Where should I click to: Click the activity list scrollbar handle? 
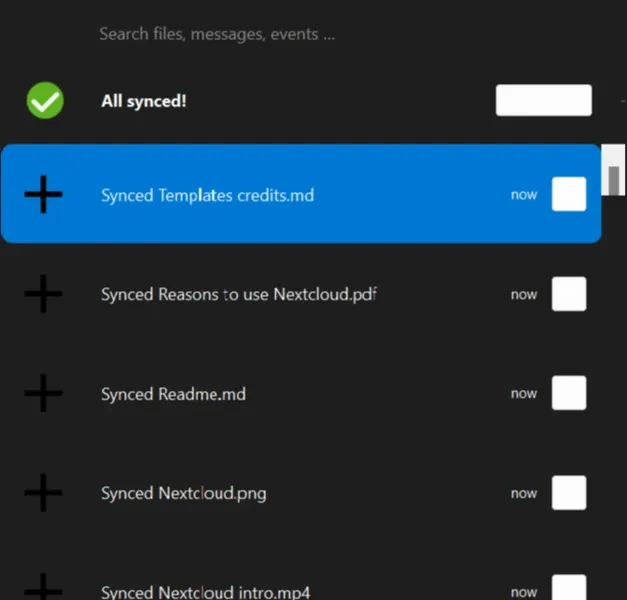pos(614,180)
